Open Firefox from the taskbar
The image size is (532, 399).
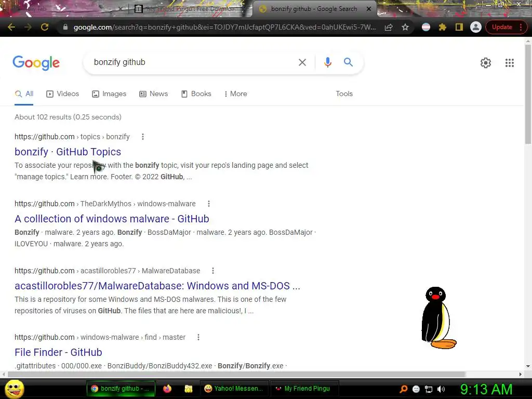tap(167, 389)
